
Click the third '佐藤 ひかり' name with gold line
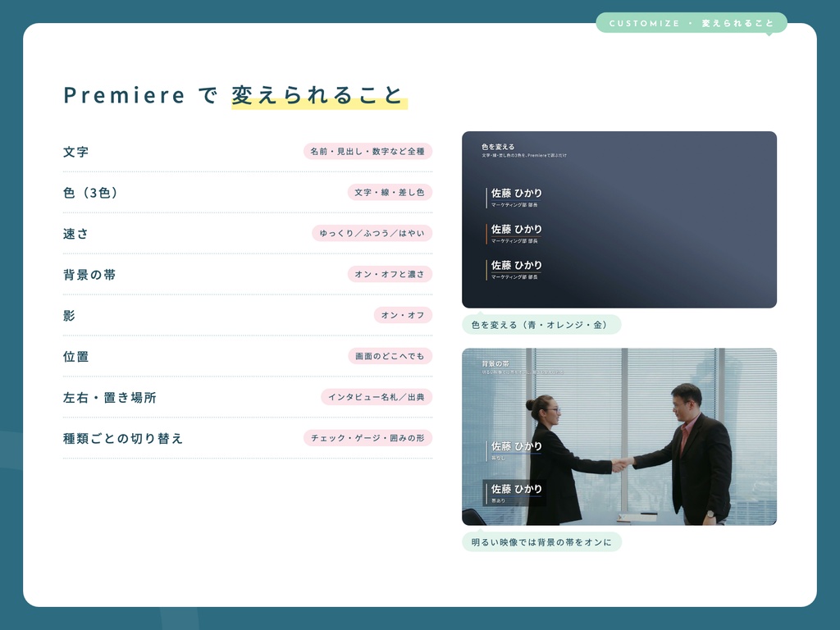tap(517, 265)
